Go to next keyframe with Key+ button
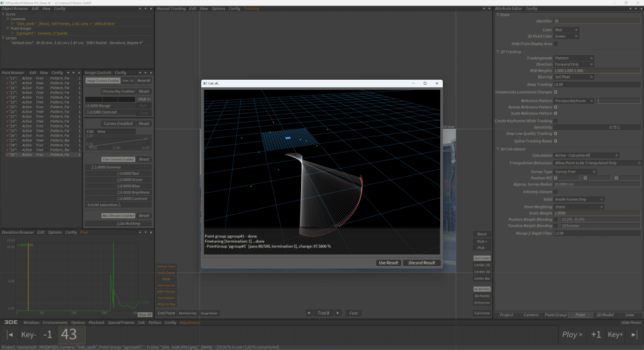644x350 pixels. pyautogui.click(x=615, y=334)
